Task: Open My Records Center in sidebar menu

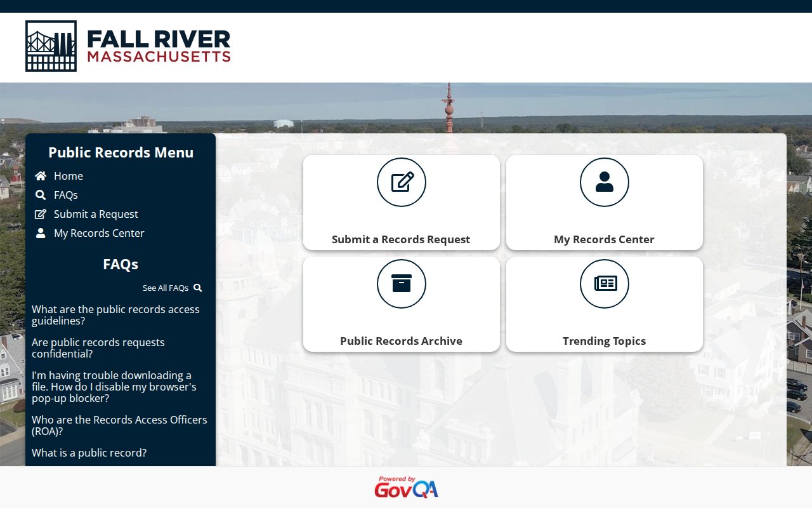Action: [x=99, y=233]
